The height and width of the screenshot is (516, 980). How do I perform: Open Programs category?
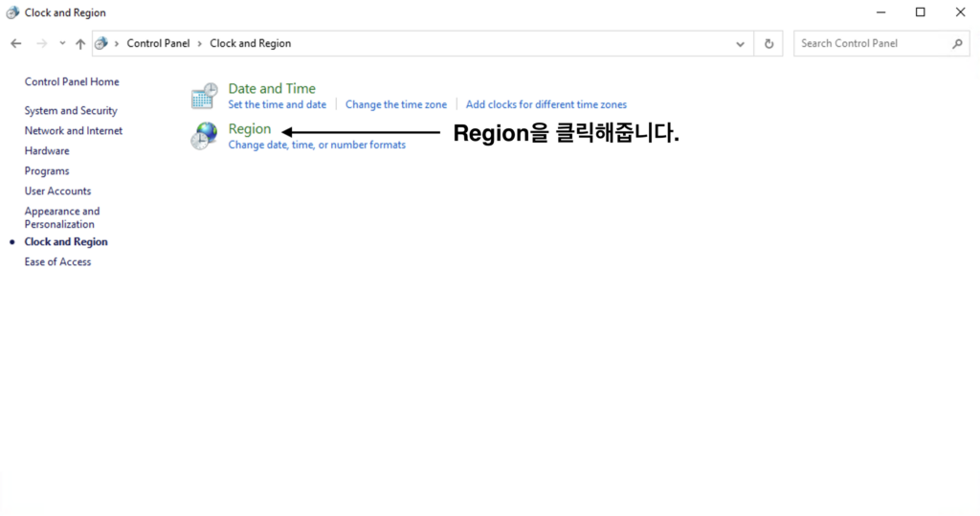click(47, 170)
